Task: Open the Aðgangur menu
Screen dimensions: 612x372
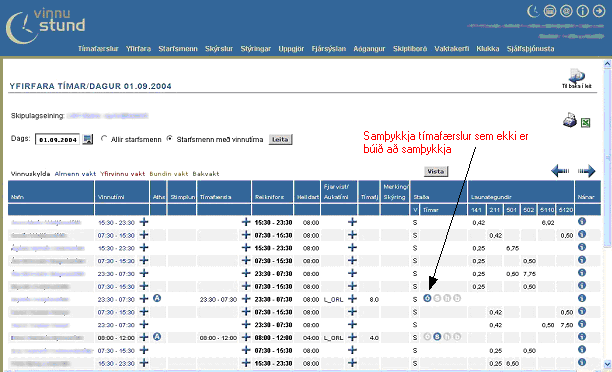Action: pyautogui.click(x=369, y=49)
